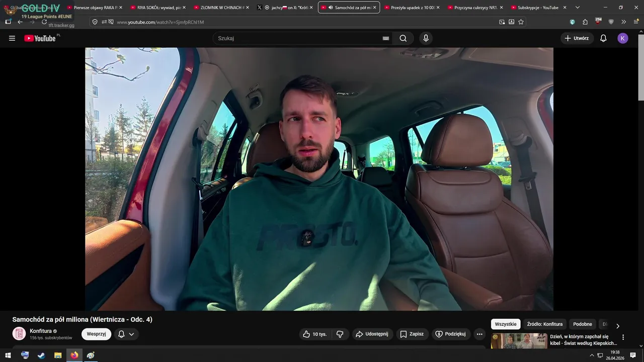
Task: Click the Wesprzyj button
Action: 96,334
